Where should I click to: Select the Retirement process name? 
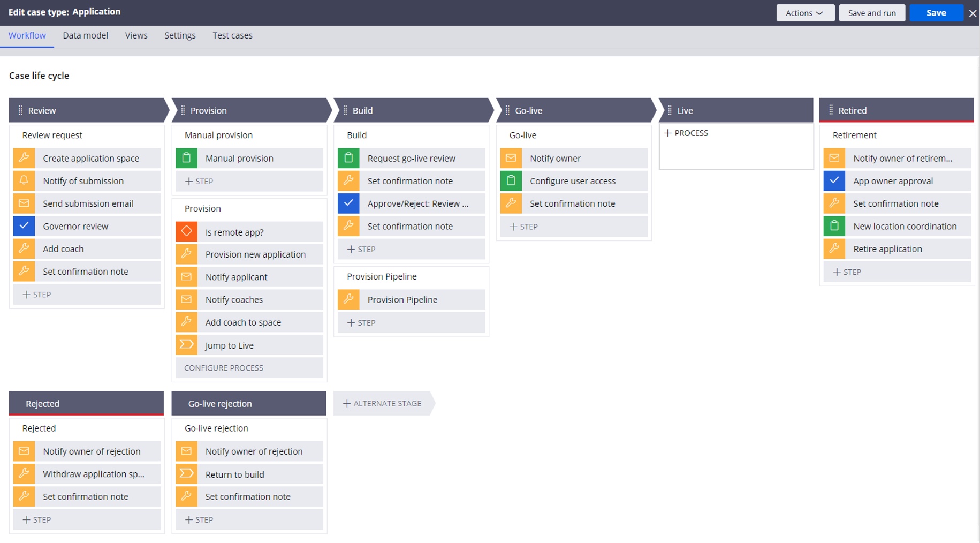click(854, 135)
